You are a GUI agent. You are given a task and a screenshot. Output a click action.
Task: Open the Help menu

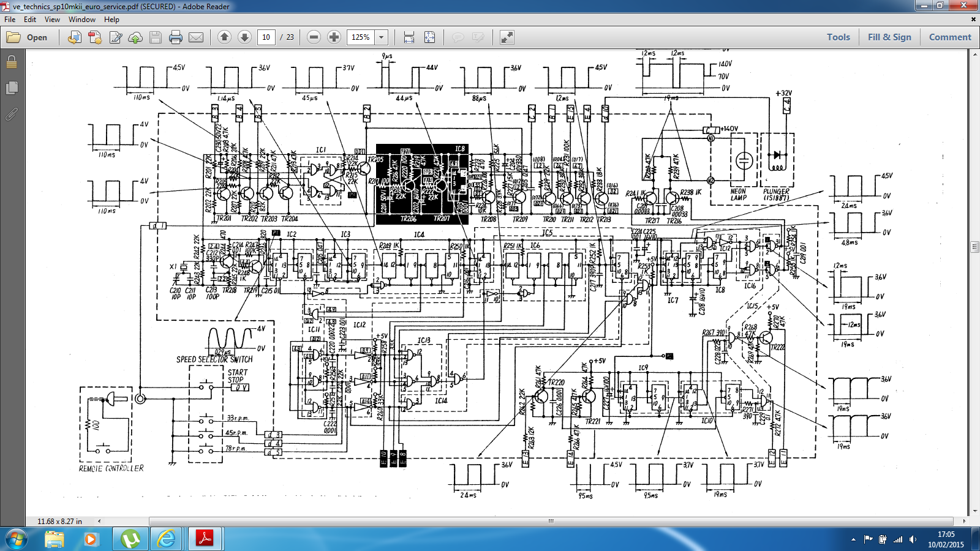point(111,20)
